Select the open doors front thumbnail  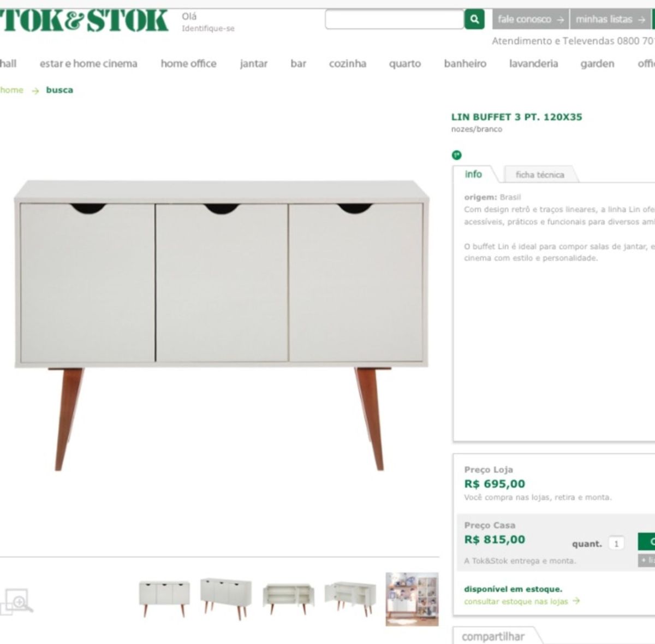289,598
